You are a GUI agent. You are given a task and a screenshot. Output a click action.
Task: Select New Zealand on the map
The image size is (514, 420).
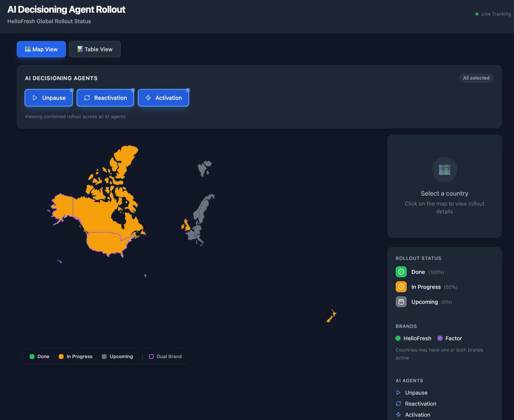coord(331,316)
